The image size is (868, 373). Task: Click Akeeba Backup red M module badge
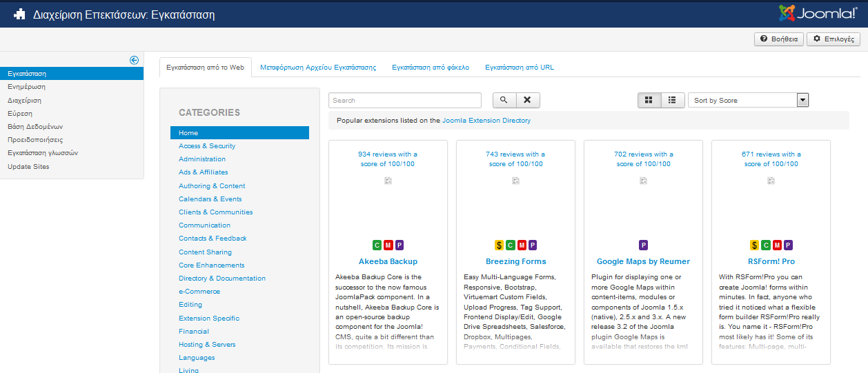pyautogui.click(x=388, y=245)
